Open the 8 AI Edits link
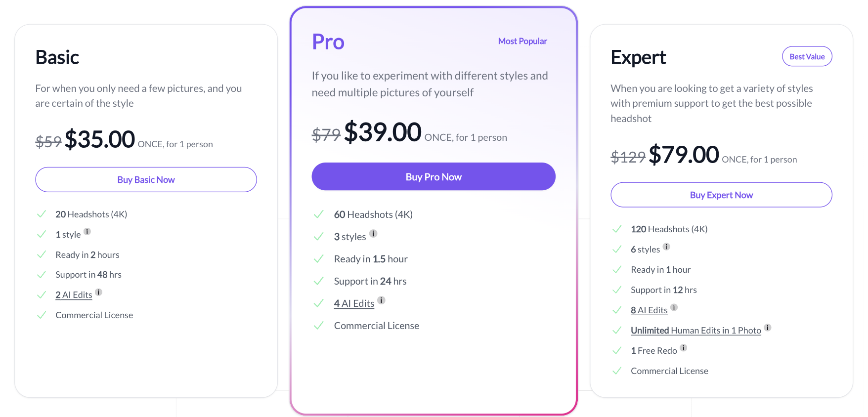Image resolution: width=868 pixels, height=417 pixels. click(649, 310)
